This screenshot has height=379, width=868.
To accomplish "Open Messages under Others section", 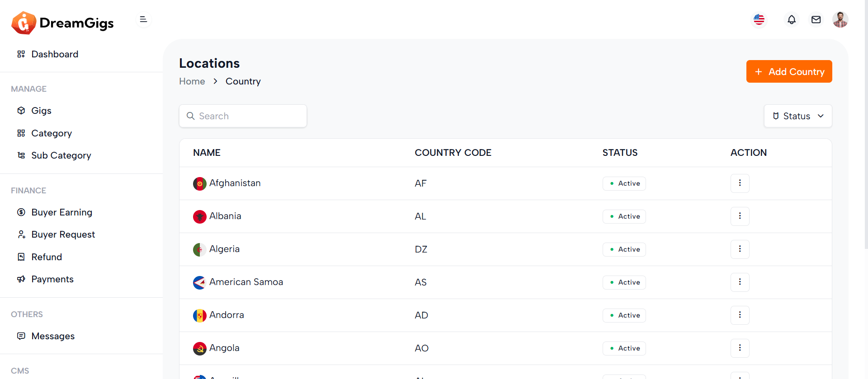I will pyautogui.click(x=53, y=336).
